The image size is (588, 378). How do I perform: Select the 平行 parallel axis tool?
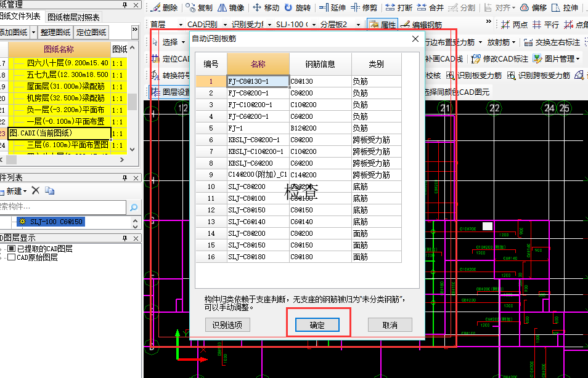(545, 25)
